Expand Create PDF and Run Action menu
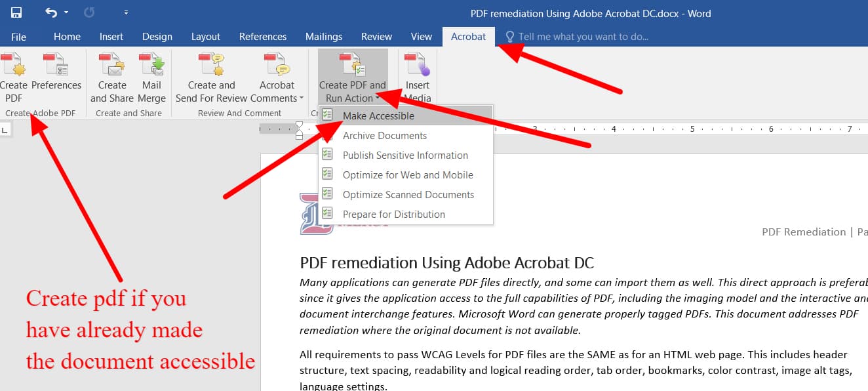The image size is (868, 391). 353,77
